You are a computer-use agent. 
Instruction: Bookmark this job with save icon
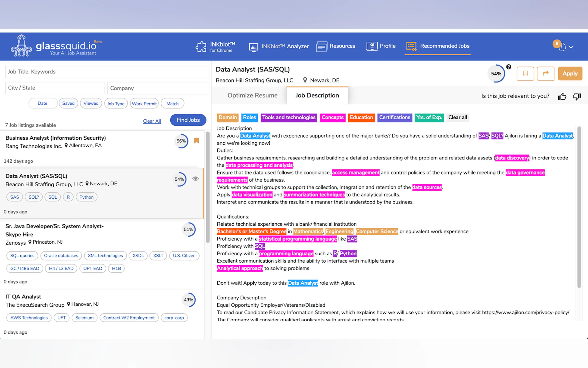coord(525,73)
